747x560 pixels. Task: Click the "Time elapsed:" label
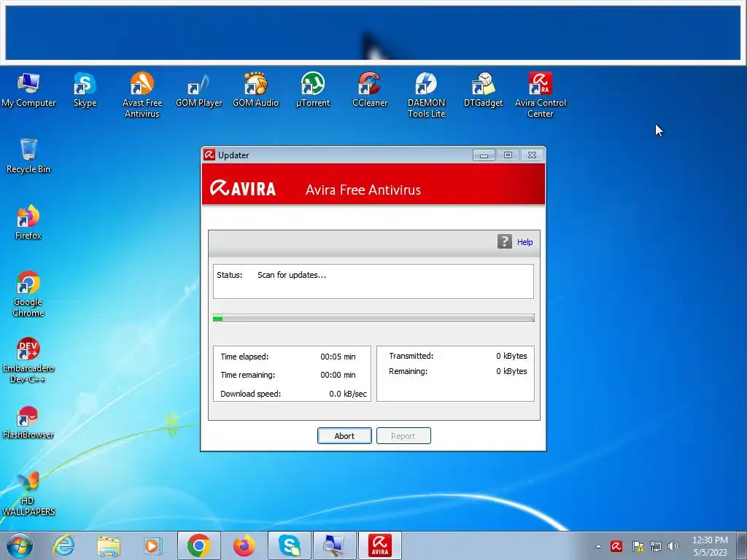click(244, 357)
